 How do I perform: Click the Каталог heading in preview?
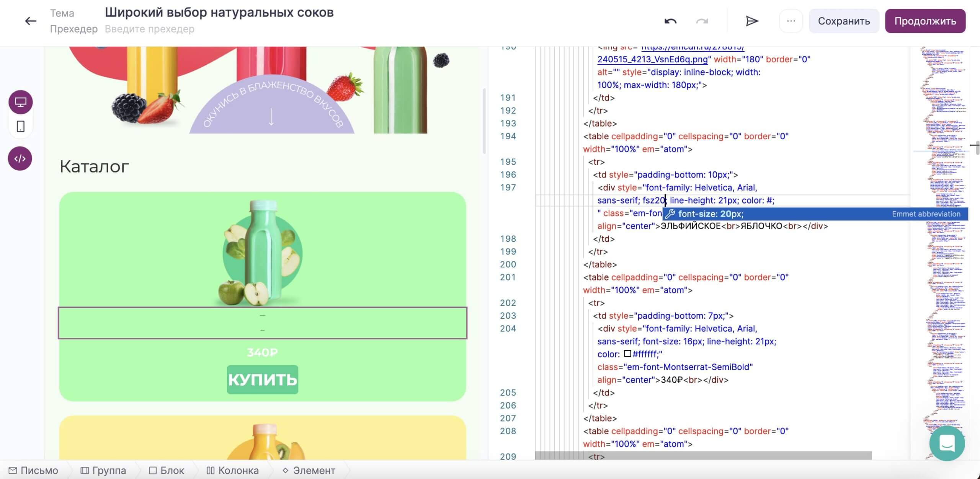pos(94,166)
